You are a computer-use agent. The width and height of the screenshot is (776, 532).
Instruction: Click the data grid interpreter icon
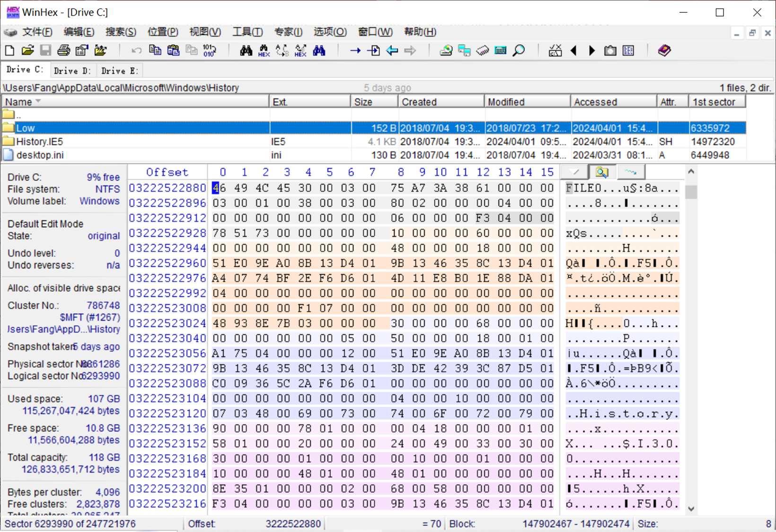click(628, 50)
